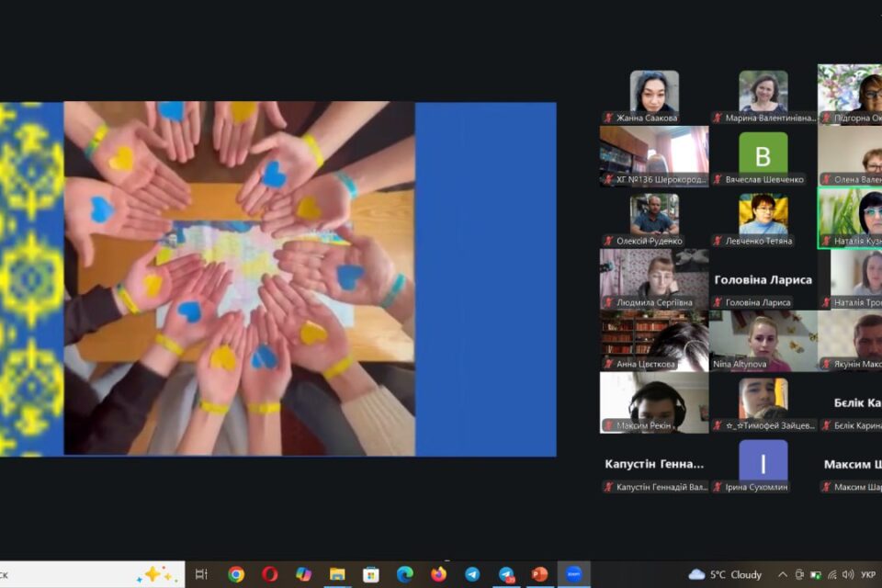Open the Telegram icon without a badge
The height and width of the screenshot is (588, 882).
(472, 574)
